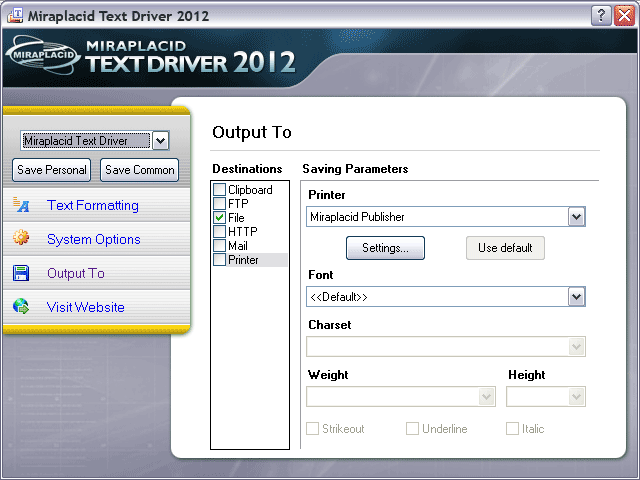Viewport: 640px width, 480px height.
Task: Toggle the Underline checkbox
Action: click(412, 429)
